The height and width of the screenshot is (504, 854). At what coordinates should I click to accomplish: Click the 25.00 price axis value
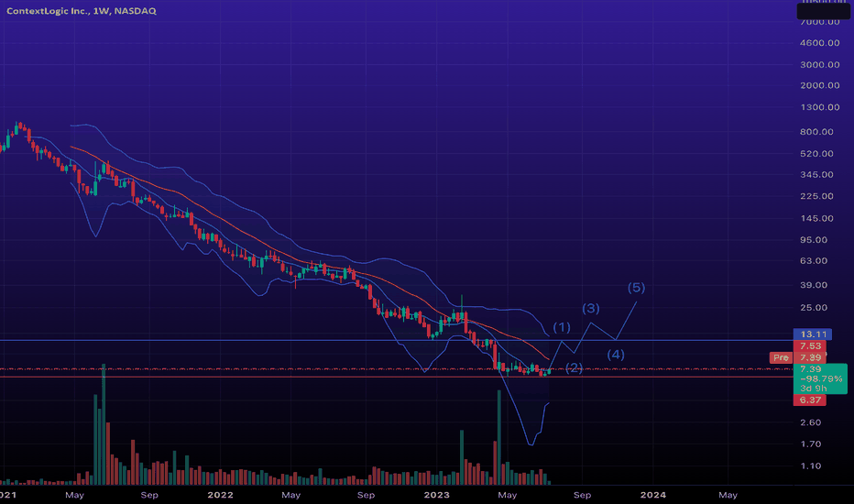[x=814, y=308]
